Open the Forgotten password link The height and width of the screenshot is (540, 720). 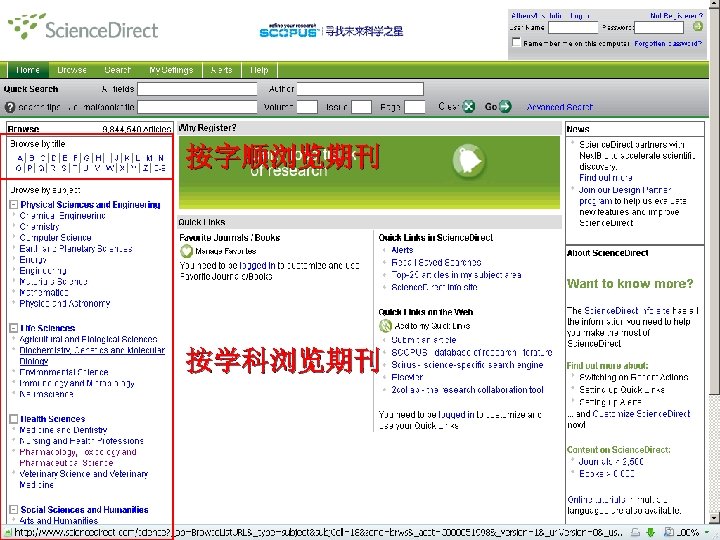pos(668,43)
